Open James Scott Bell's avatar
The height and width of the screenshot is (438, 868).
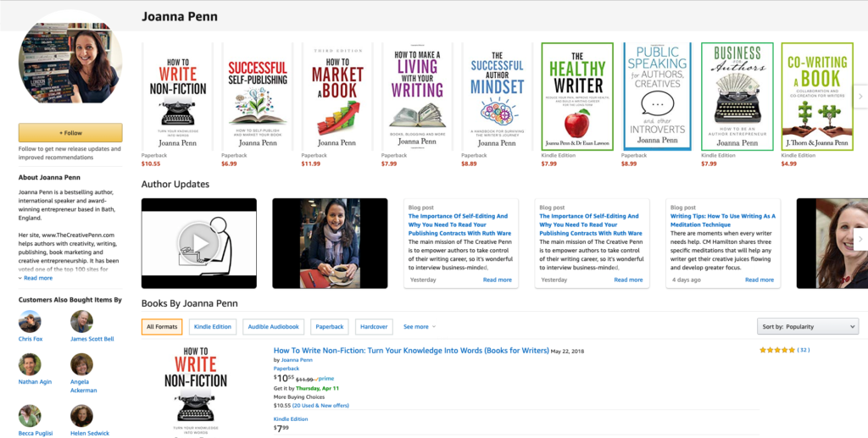[82, 321]
